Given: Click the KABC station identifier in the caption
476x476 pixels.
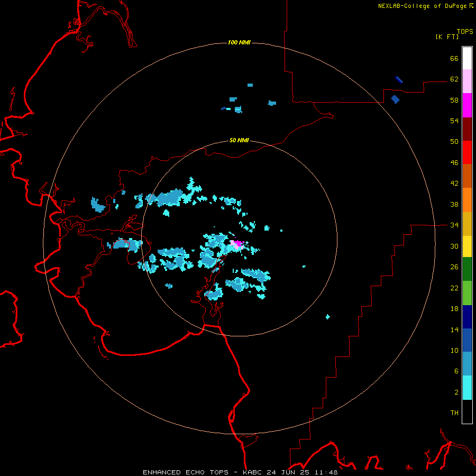Looking at the screenshot, I should (x=253, y=472).
